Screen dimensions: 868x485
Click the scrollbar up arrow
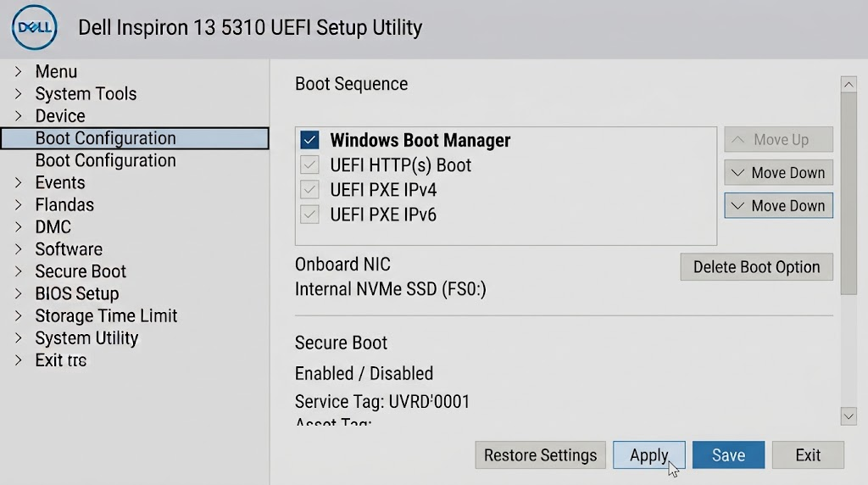pos(849,85)
